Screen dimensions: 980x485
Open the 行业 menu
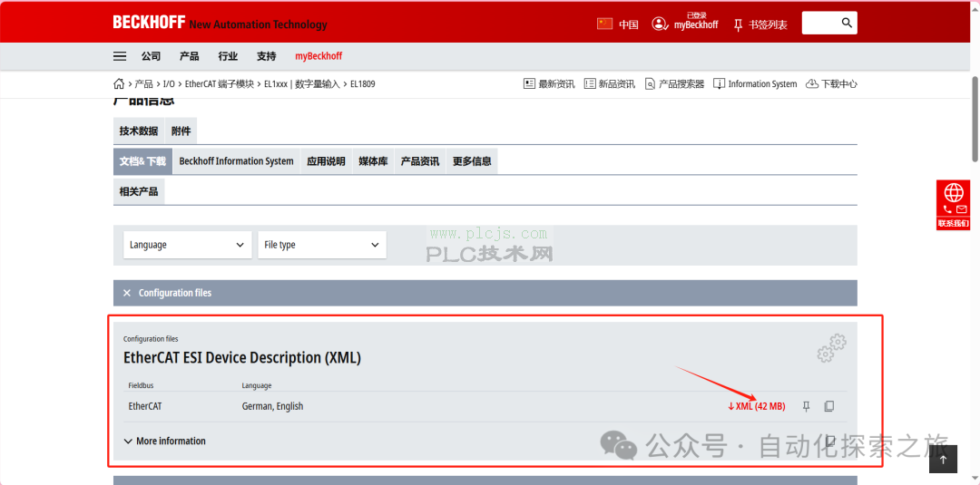(228, 56)
